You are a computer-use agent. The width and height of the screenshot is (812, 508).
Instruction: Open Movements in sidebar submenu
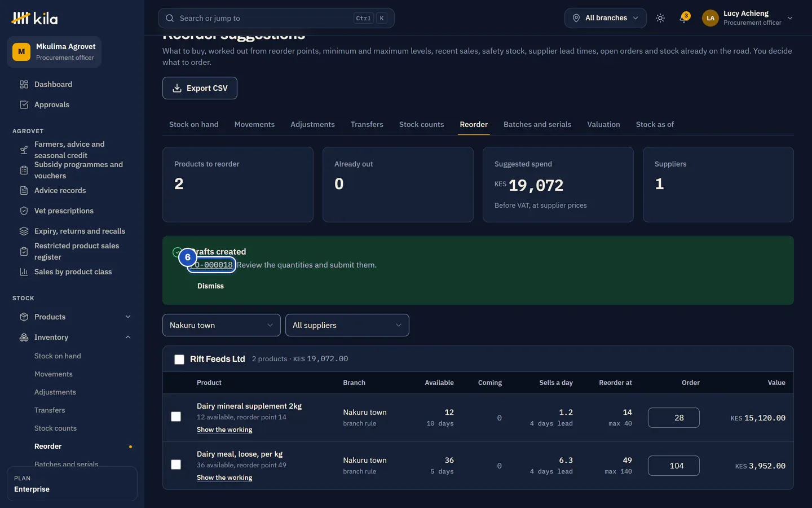[x=54, y=374]
